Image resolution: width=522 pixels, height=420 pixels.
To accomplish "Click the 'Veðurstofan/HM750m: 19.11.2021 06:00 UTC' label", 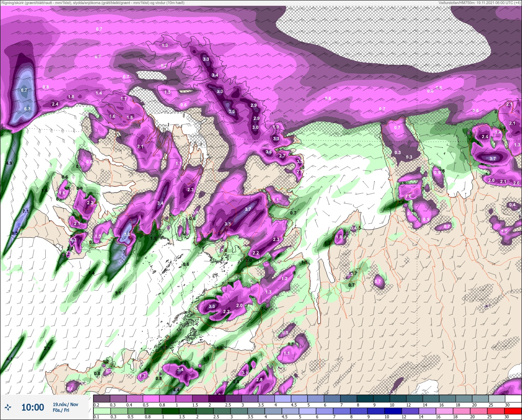I will tap(476, 2).
